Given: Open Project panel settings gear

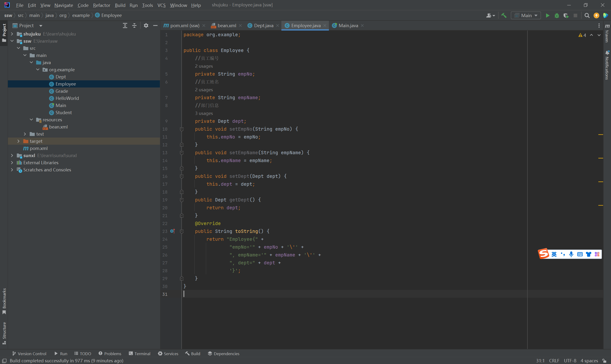Looking at the screenshot, I should click(x=146, y=26).
